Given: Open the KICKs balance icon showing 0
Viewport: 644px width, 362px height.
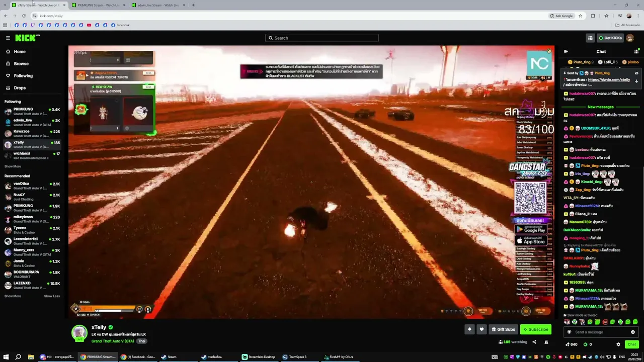Looking at the screenshot, I should pyautogui.click(x=587, y=344).
